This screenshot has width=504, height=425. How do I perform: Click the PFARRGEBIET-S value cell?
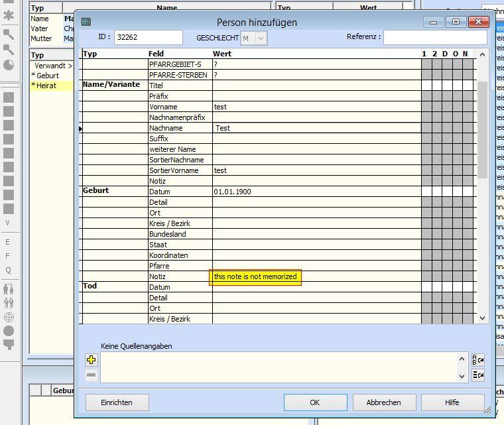[317, 64]
